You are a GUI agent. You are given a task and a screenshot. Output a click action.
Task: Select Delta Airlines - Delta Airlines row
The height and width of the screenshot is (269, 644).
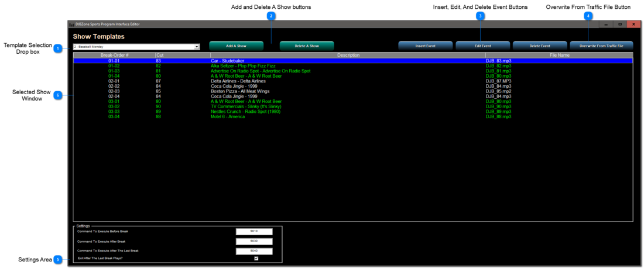[x=353, y=81]
